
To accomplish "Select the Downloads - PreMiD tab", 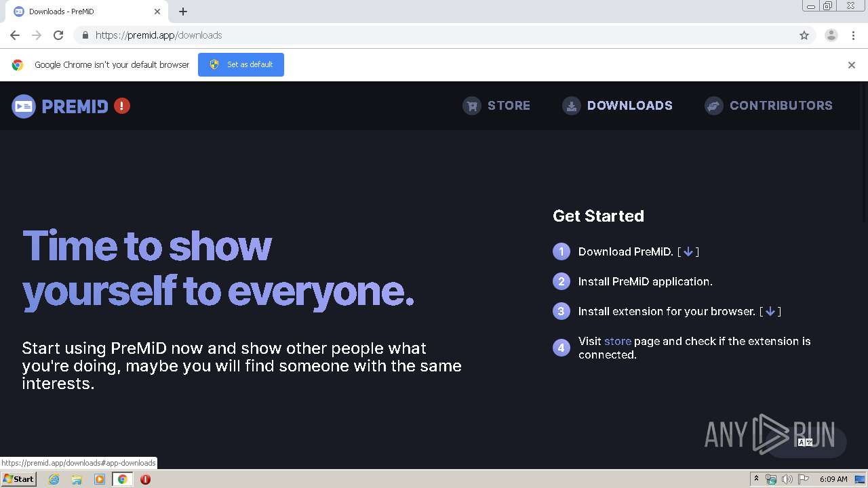I will [87, 12].
